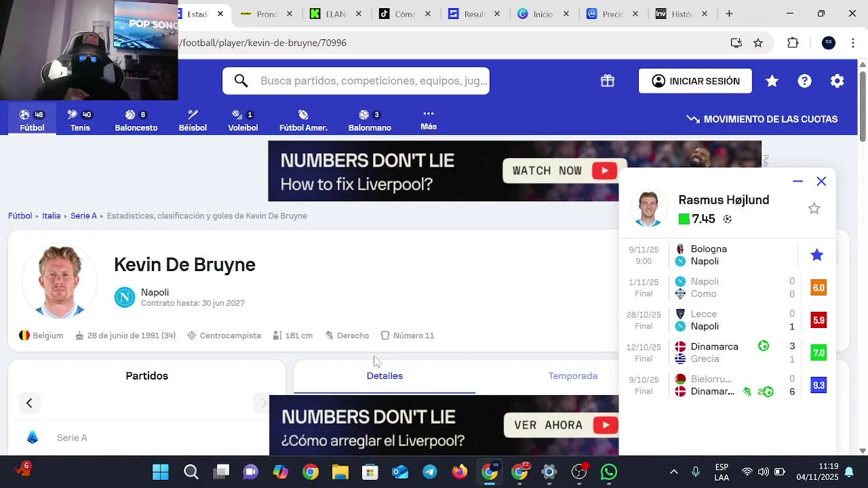Switch to the ELAN browser tab

pos(336,14)
